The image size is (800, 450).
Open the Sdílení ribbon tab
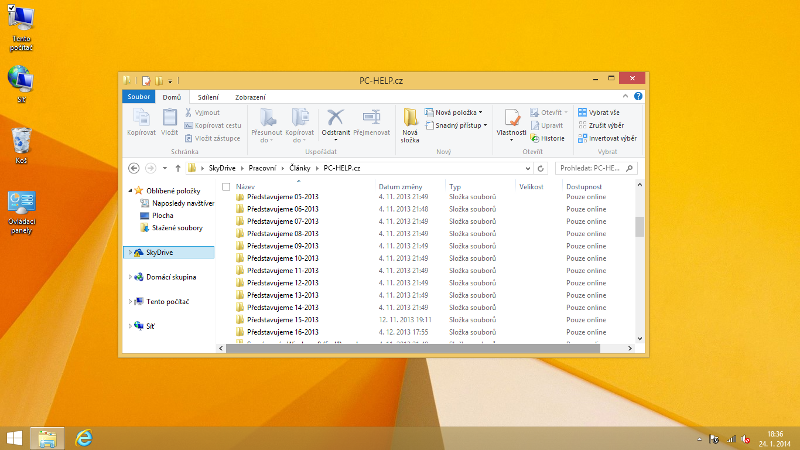pyautogui.click(x=208, y=97)
